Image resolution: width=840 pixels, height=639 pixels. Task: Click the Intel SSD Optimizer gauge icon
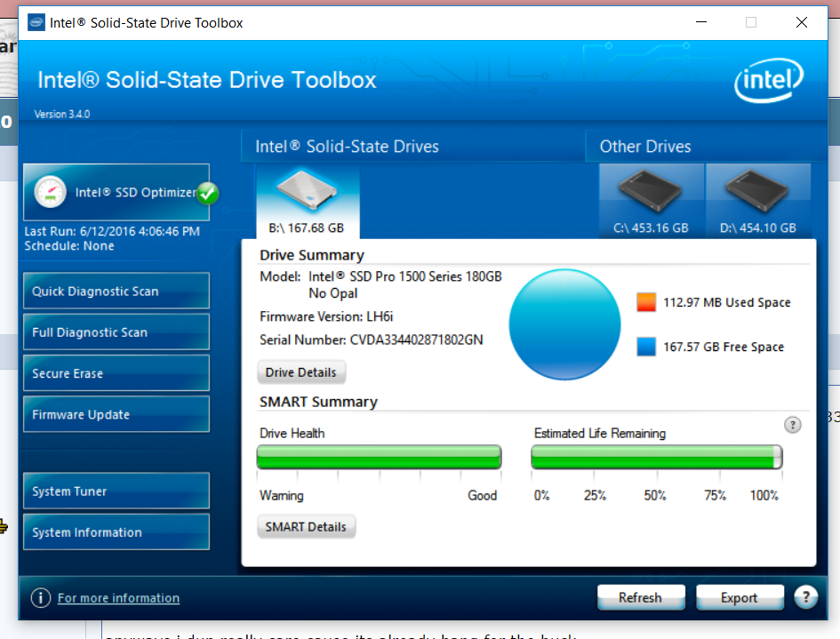pyautogui.click(x=51, y=192)
